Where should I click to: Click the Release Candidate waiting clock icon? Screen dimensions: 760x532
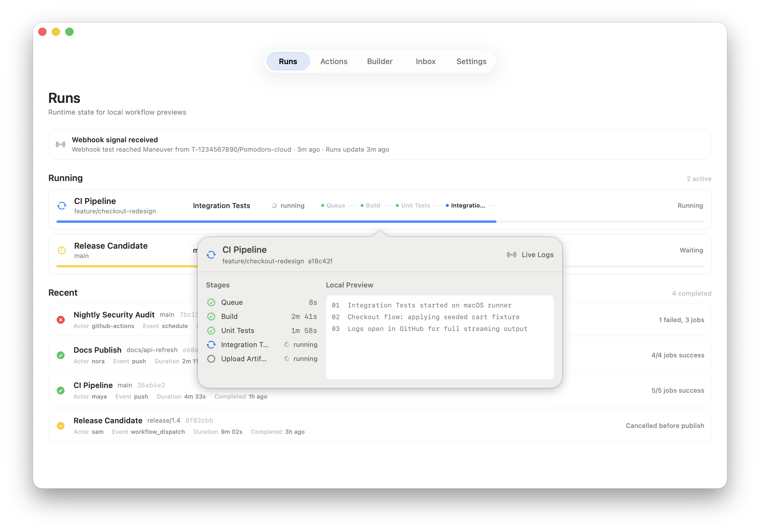point(62,250)
